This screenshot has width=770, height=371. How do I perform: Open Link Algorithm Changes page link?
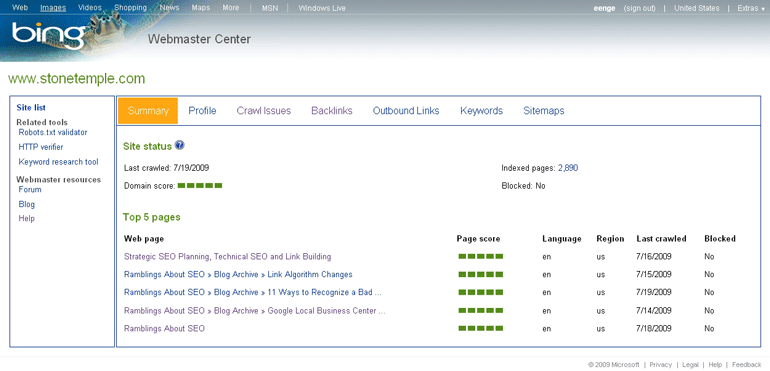tap(238, 274)
